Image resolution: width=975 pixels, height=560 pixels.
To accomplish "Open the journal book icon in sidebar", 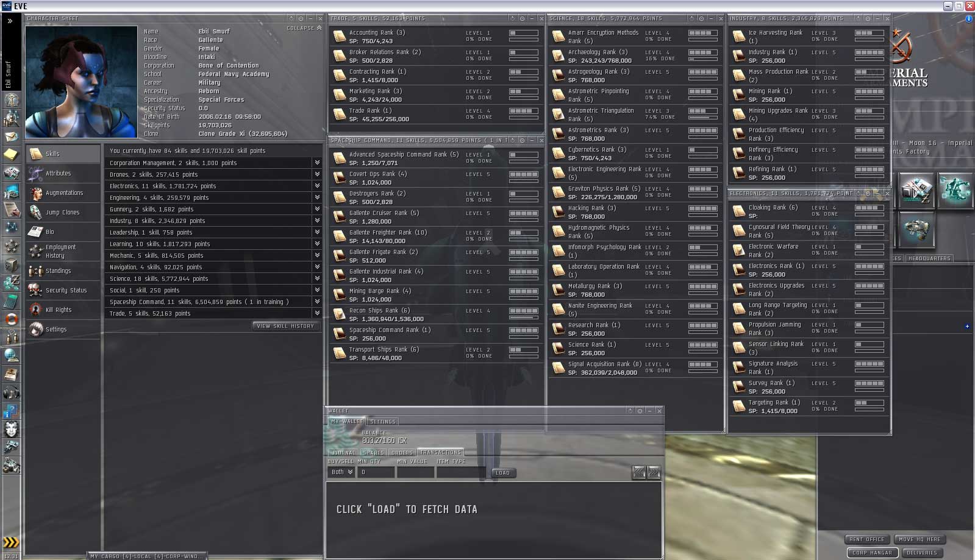I will click(12, 374).
